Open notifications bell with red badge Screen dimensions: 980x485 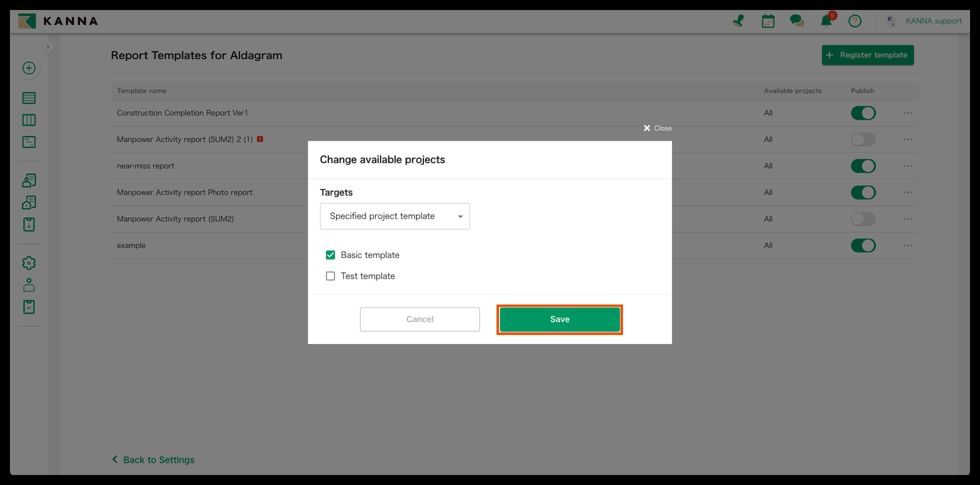826,21
